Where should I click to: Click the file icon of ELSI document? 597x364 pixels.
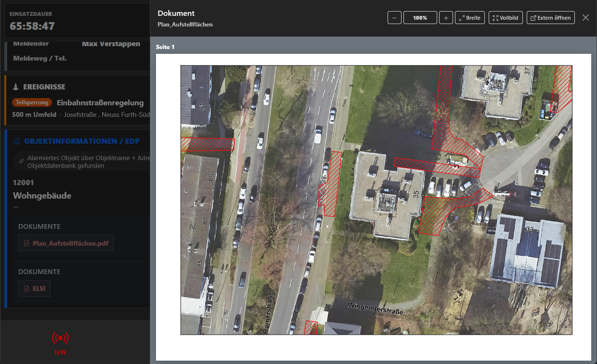[26, 289]
